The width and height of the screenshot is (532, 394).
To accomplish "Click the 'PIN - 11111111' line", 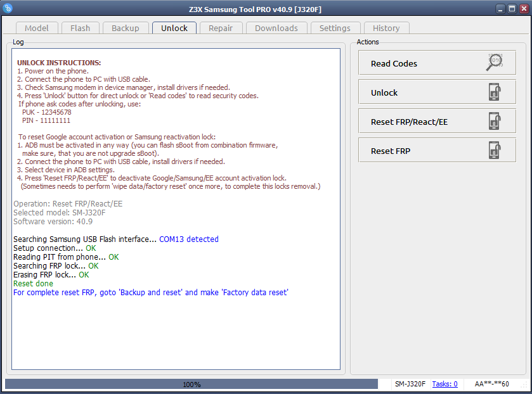I will click(x=46, y=120).
